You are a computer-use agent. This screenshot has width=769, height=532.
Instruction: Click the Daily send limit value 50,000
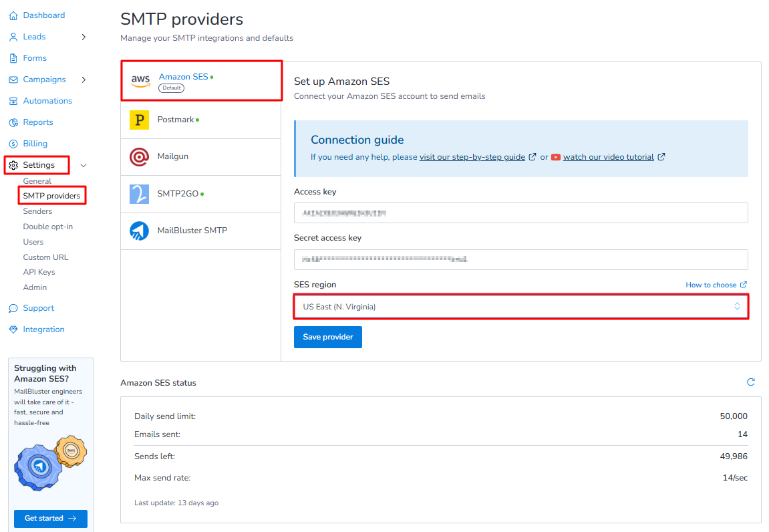734,416
